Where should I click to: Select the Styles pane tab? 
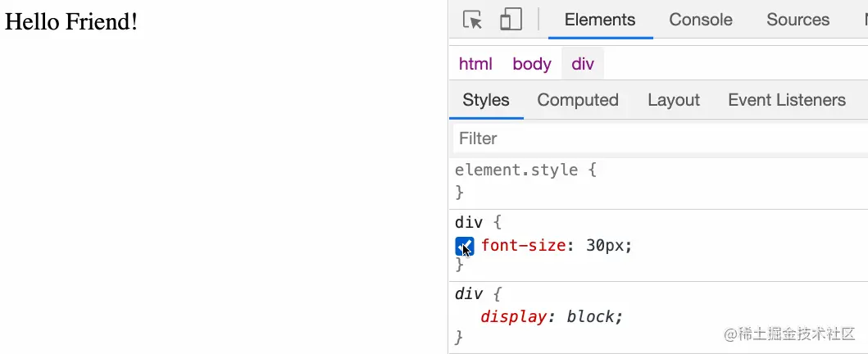coord(486,100)
